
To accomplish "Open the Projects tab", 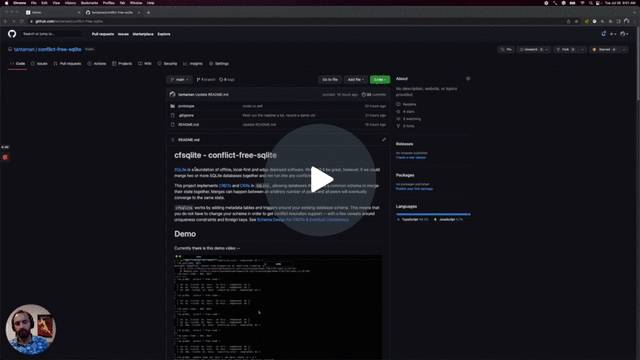I will (x=122, y=64).
